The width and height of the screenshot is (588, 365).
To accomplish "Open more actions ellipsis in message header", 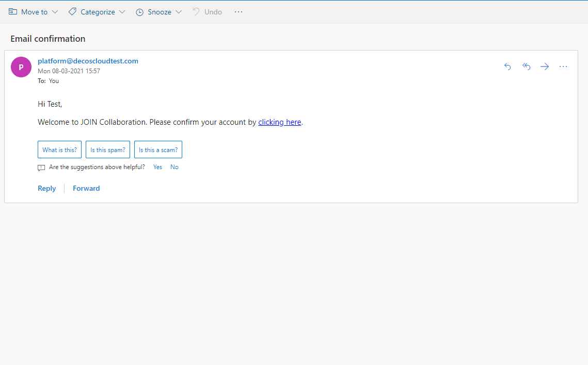I will pyautogui.click(x=563, y=67).
